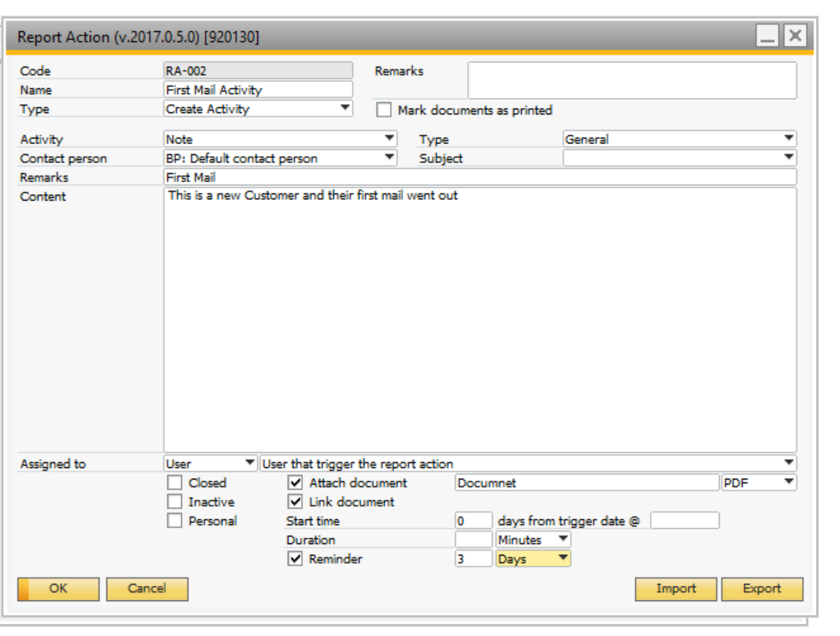This screenshot has width=840, height=636.
Task: Click the Report Action window title text
Action: point(138,37)
